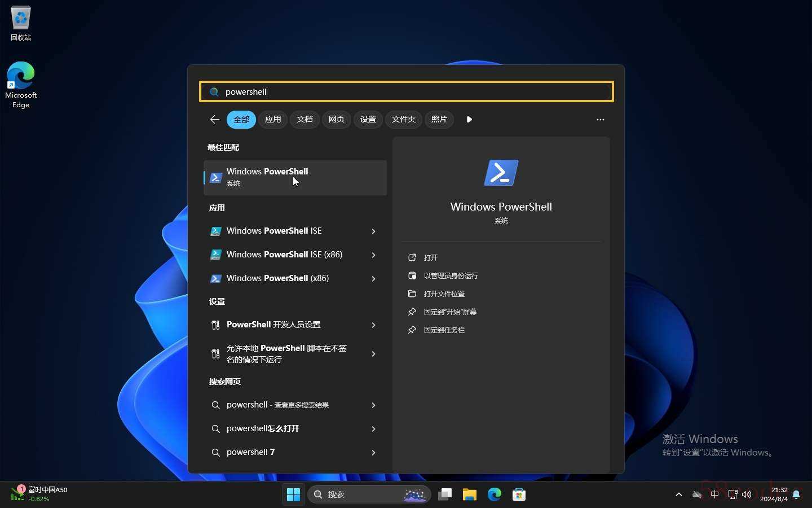The width and height of the screenshot is (812, 508).
Task: Click the search magnifier icon in the search box
Action: (x=214, y=92)
